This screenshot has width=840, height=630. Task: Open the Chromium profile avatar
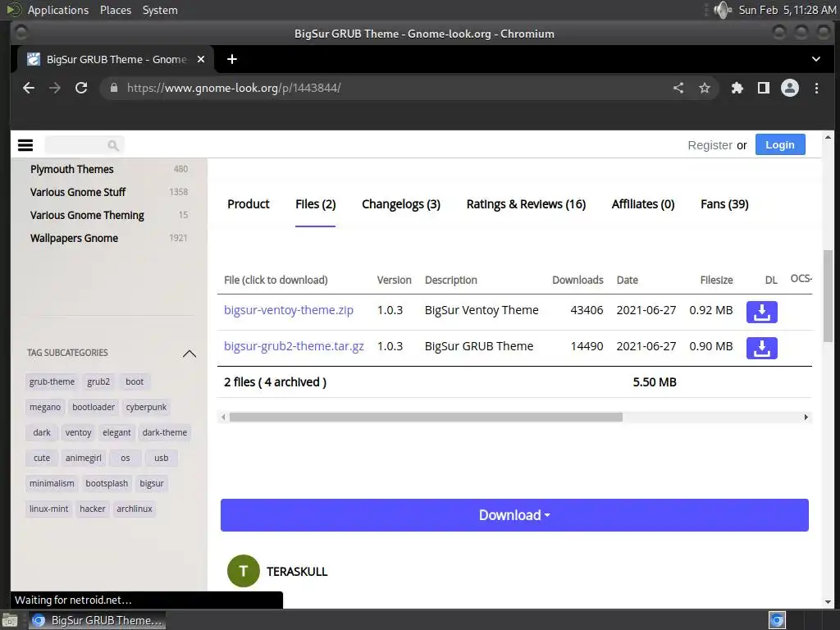(x=790, y=88)
